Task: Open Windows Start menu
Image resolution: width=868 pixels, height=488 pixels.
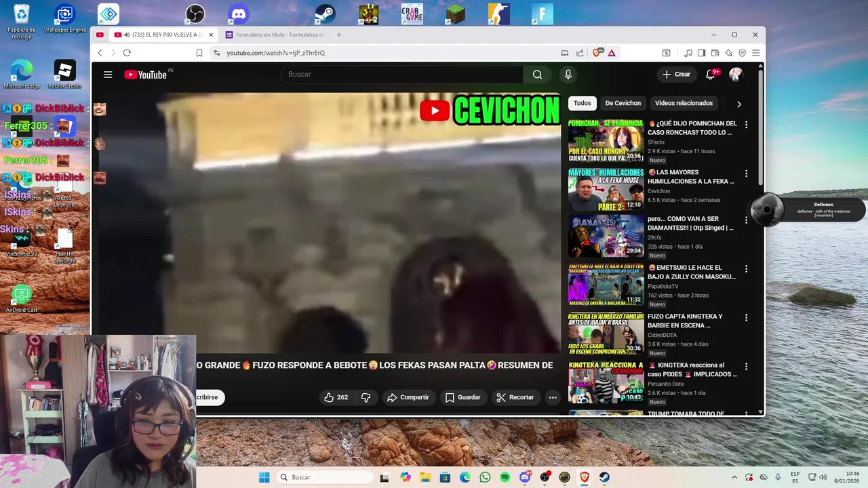Action: pyautogui.click(x=264, y=477)
